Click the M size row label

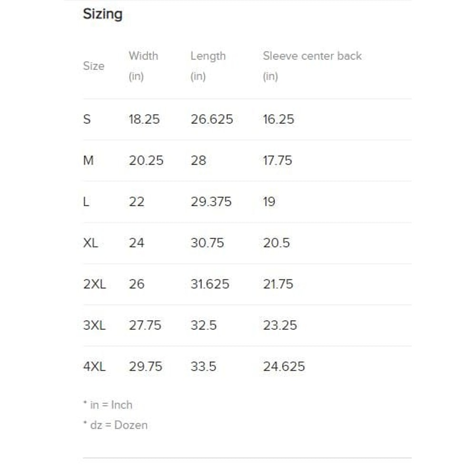tap(88, 160)
